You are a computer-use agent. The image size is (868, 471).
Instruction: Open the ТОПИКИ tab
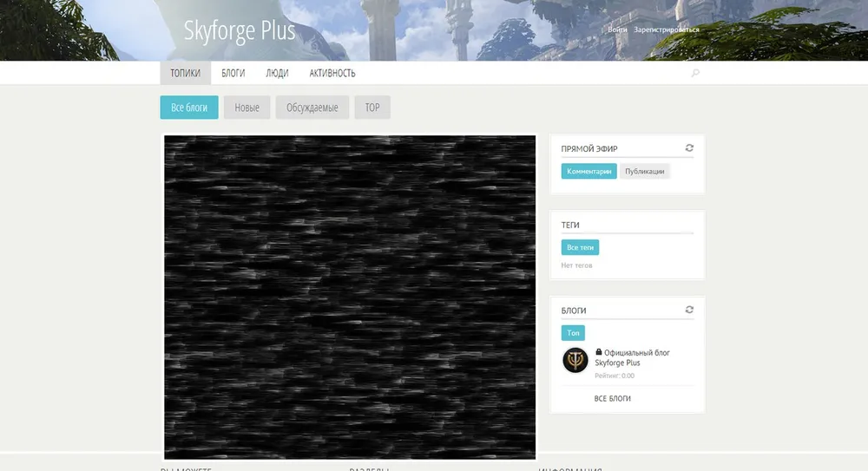point(186,74)
